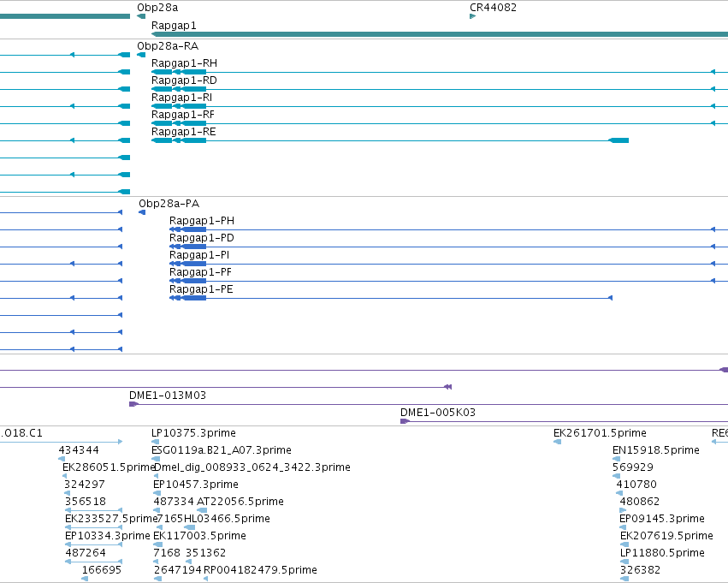Screen dimensions: 728x583
Task: Click the Rapgap1 gene label
Action: coord(174,26)
